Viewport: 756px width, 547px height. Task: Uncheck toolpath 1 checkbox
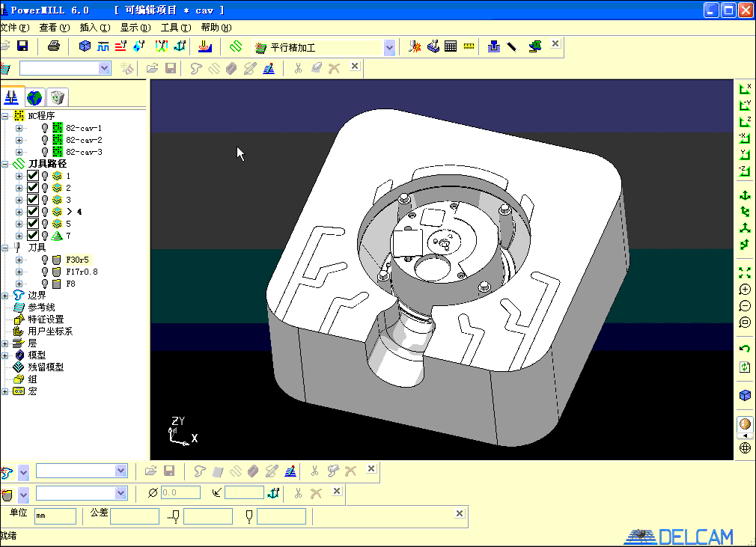(33, 175)
